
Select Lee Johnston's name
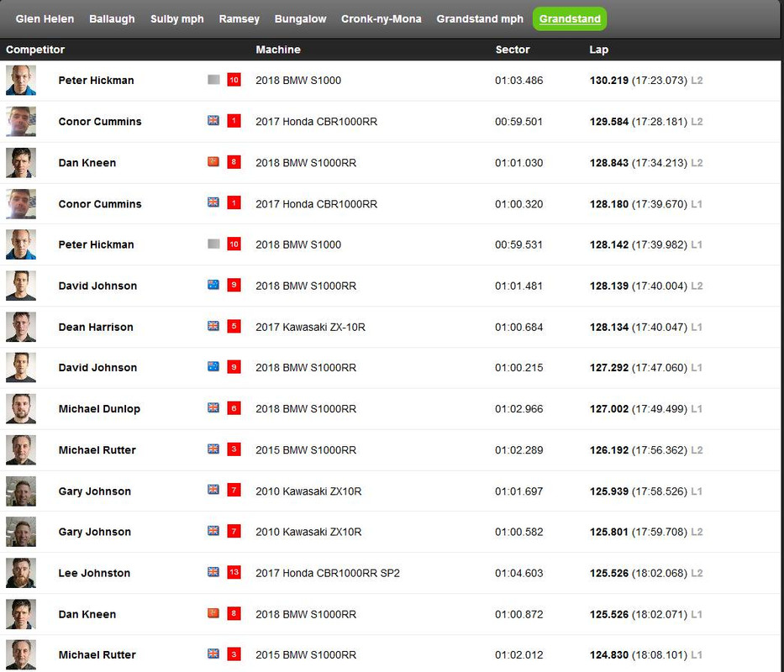(x=94, y=573)
